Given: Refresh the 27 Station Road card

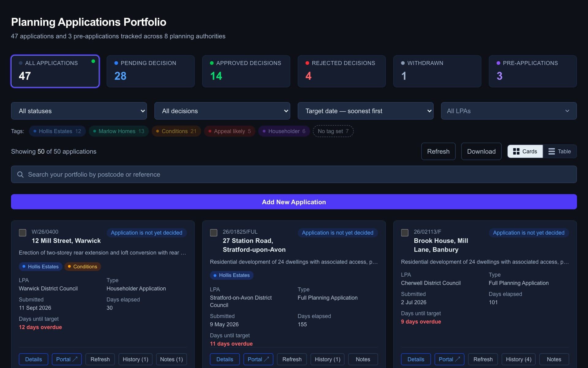Looking at the screenshot, I should [x=292, y=359].
